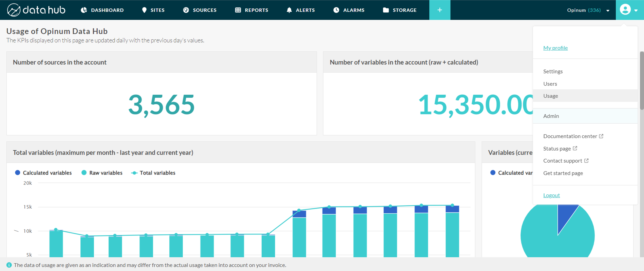Open STORAGE from the navigation bar
Screen dimensions: 644x271
pos(400,10)
